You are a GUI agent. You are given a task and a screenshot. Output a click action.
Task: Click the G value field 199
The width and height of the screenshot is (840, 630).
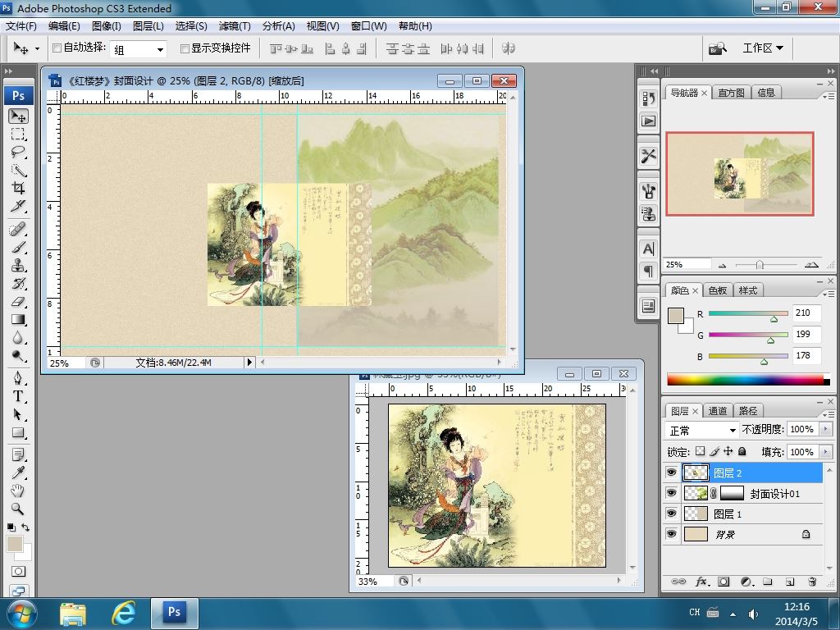tap(806, 335)
